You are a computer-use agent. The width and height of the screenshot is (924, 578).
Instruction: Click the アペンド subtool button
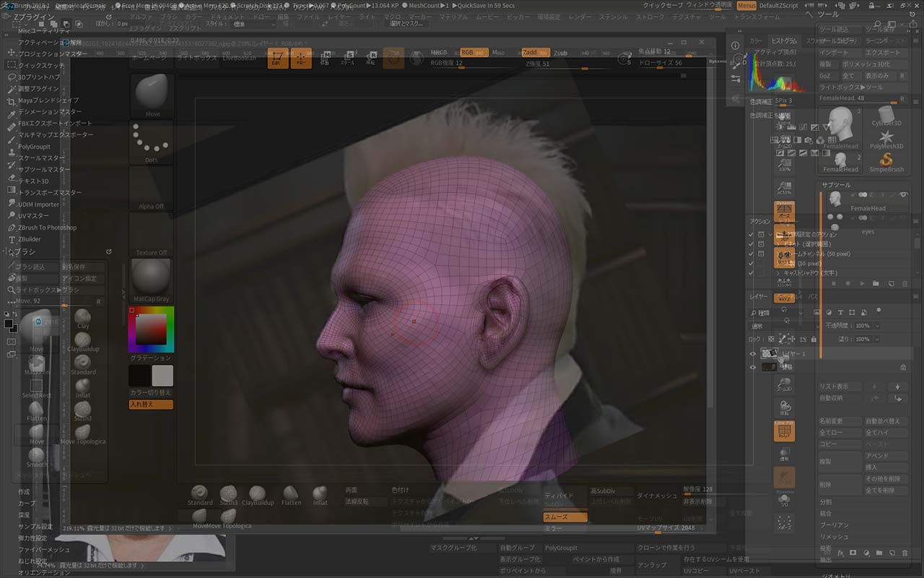pyautogui.click(x=885, y=456)
